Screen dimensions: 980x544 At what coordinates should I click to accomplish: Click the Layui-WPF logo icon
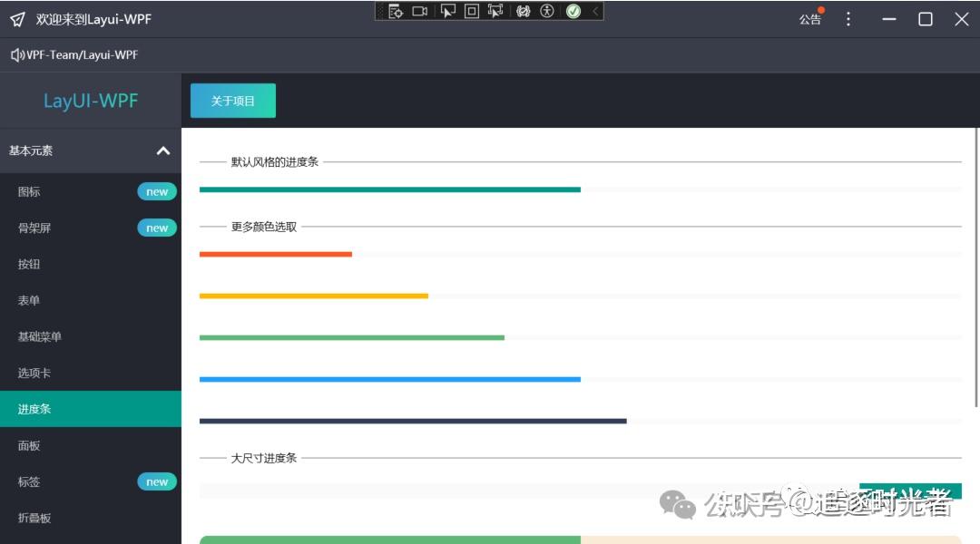pyautogui.click(x=15, y=18)
